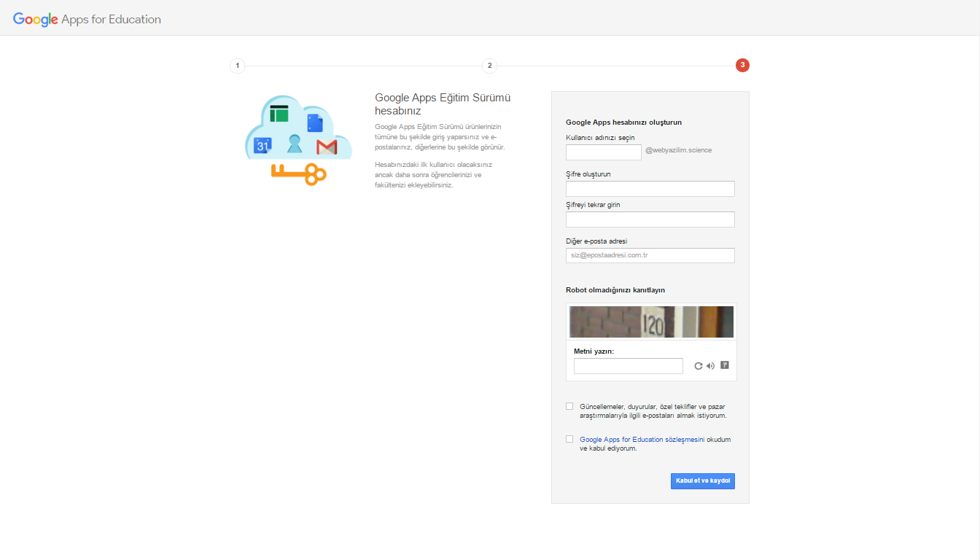Click the Google Apps for Education logo
Image resolution: width=980 pixels, height=560 pixels.
click(87, 20)
